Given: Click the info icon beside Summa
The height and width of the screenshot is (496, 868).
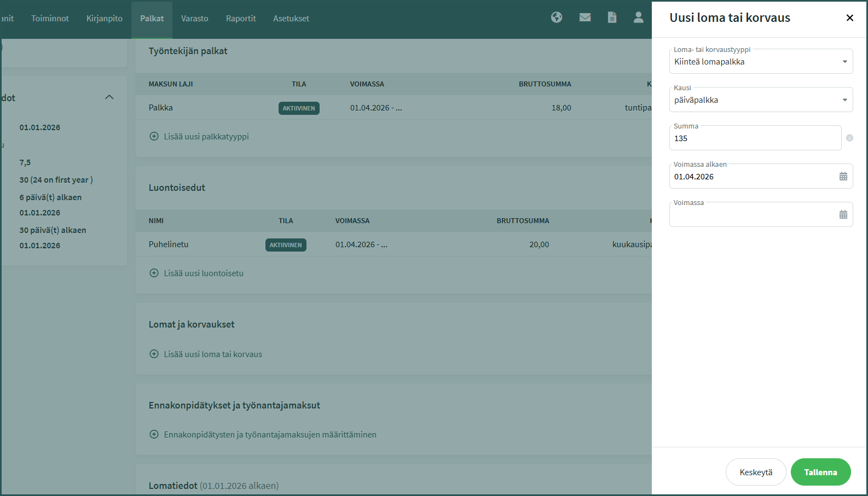Looking at the screenshot, I should (849, 138).
